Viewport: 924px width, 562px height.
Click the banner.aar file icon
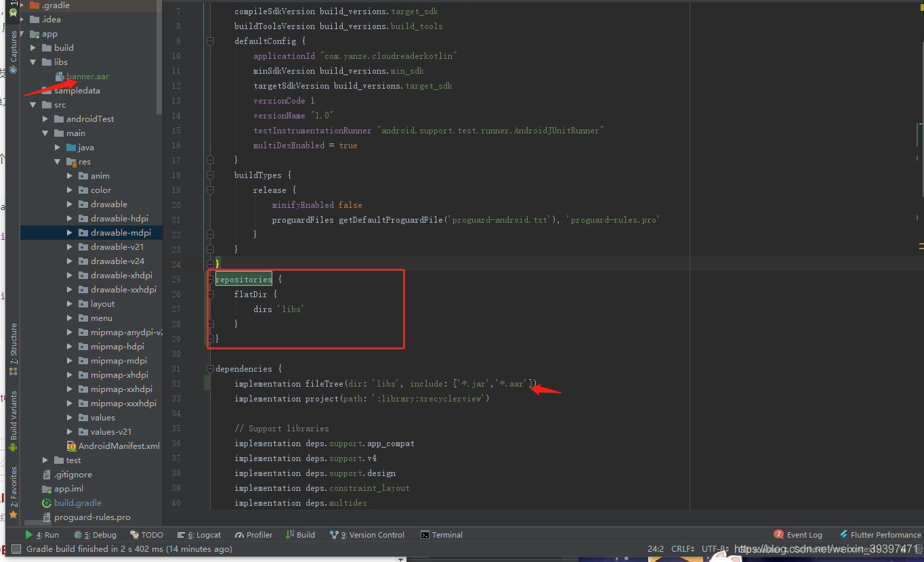(x=60, y=77)
